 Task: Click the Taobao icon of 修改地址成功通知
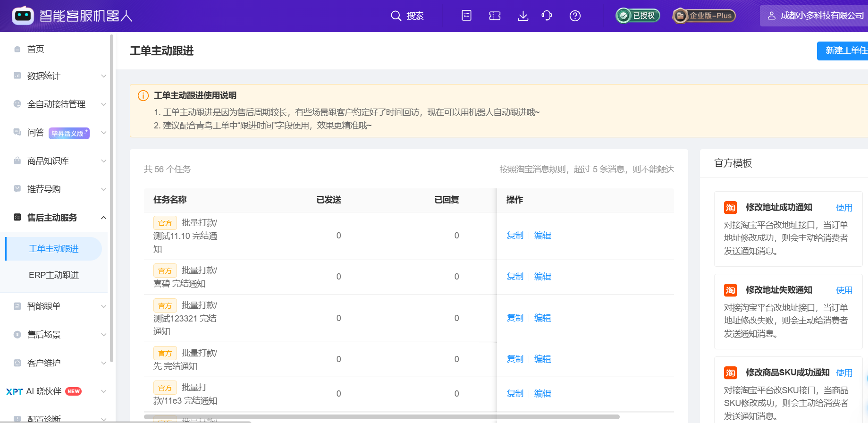pyautogui.click(x=730, y=208)
